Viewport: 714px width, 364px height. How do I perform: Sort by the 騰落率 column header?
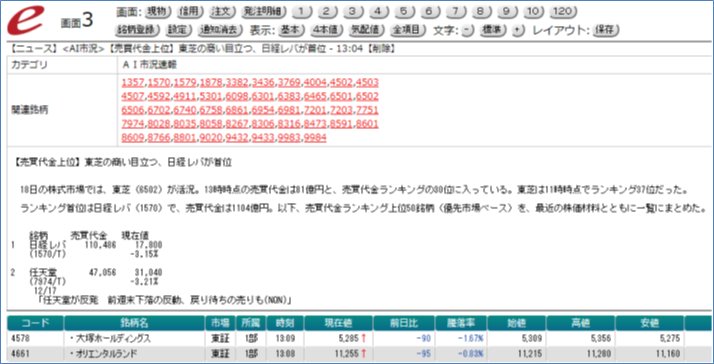[461, 323]
